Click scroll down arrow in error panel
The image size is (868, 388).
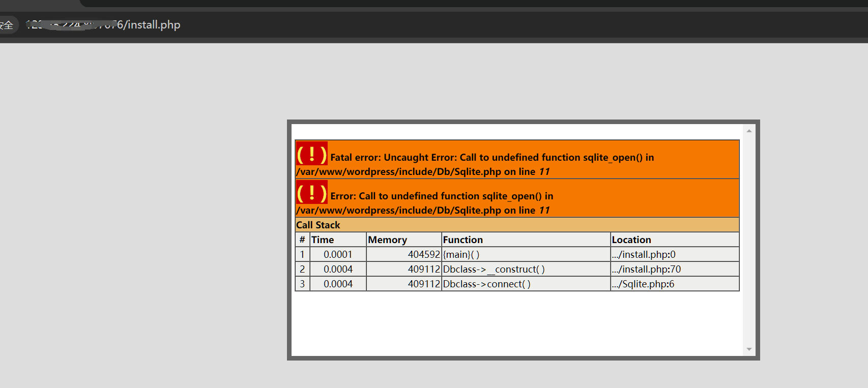click(x=749, y=349)
